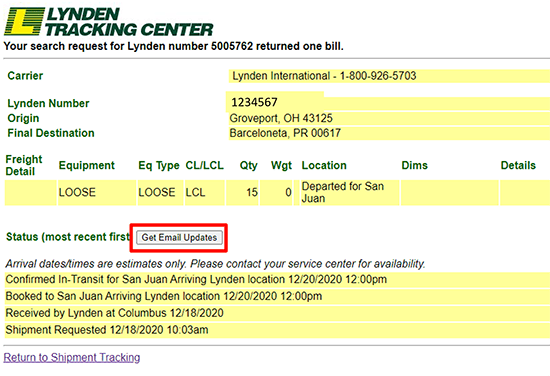Click the Shipment Requested status row
Screen dimensions: 550x376
[277, 330]
